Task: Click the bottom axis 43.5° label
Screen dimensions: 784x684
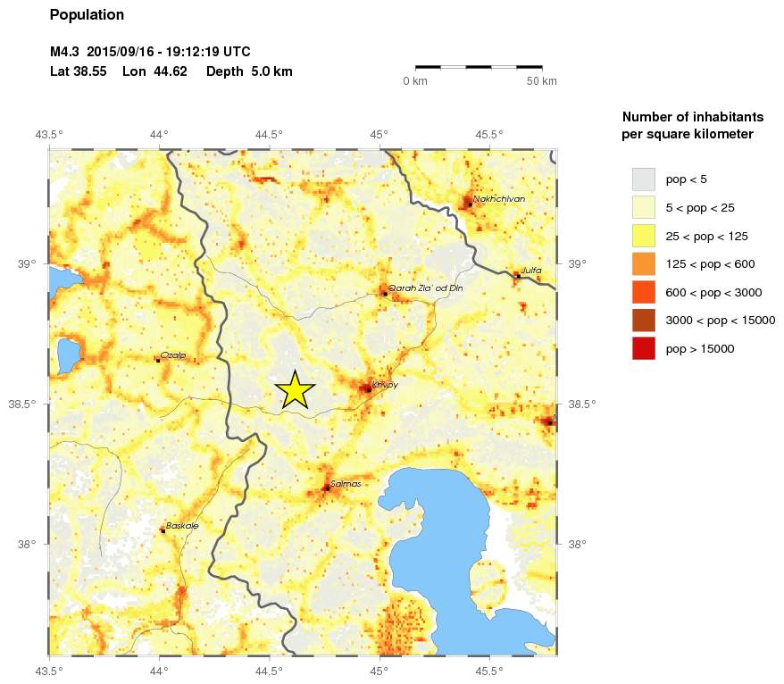Action: coord(49,671)
